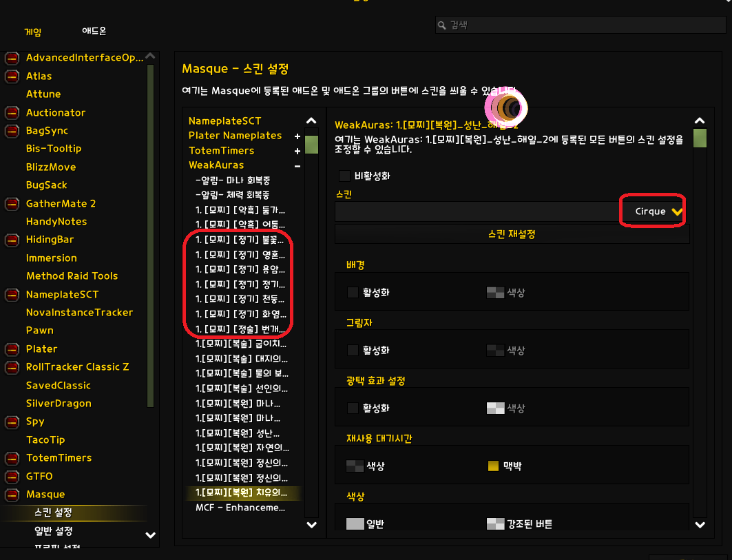Click settings panel scroll-down arrow

(x=700, y=524)
